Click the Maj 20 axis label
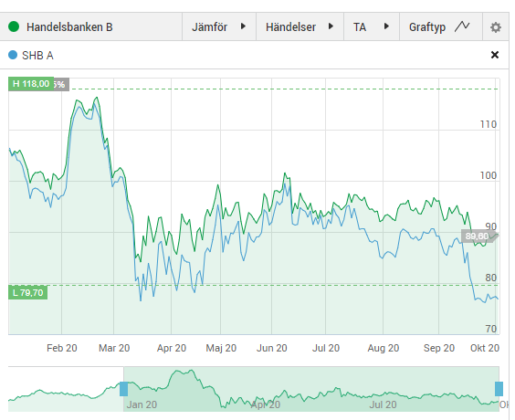 pyautogui.click(x=221, y=348)
